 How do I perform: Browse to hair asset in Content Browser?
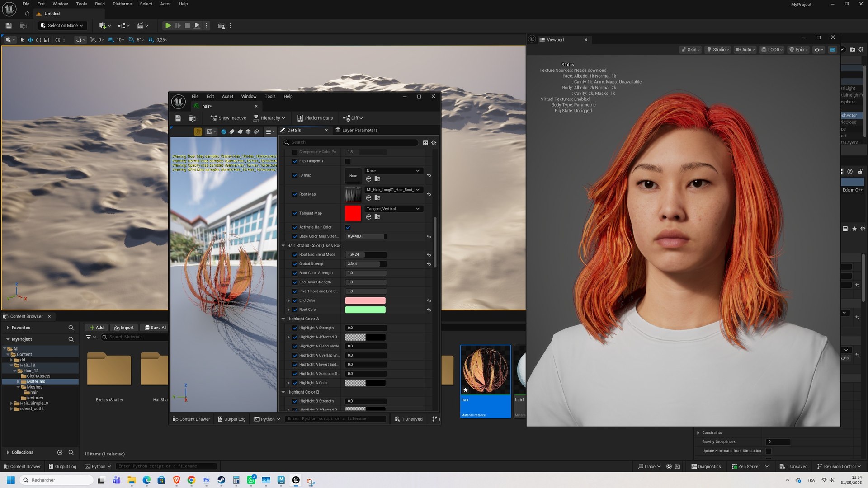coord(193,118)
